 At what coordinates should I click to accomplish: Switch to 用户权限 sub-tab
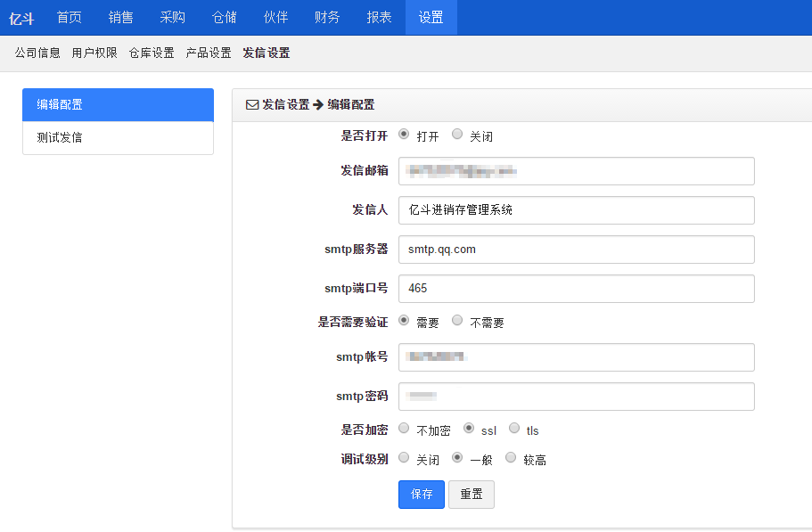(x=94, y=53)
